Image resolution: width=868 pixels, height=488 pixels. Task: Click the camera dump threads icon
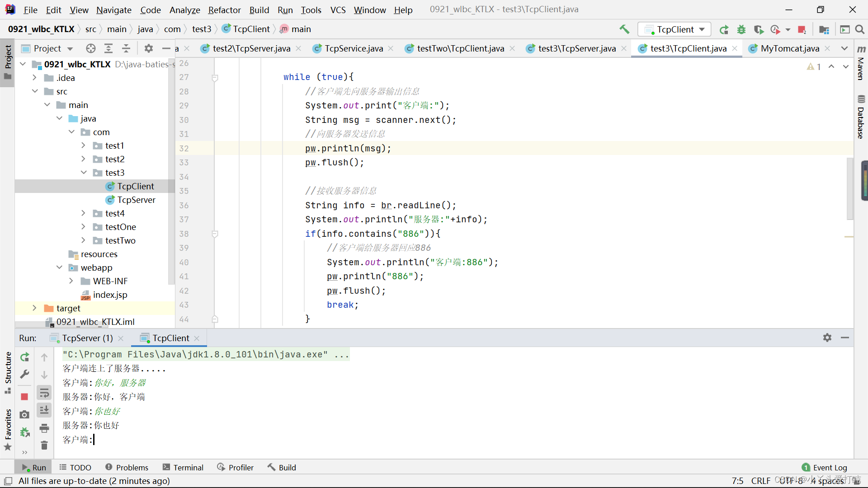25,414
